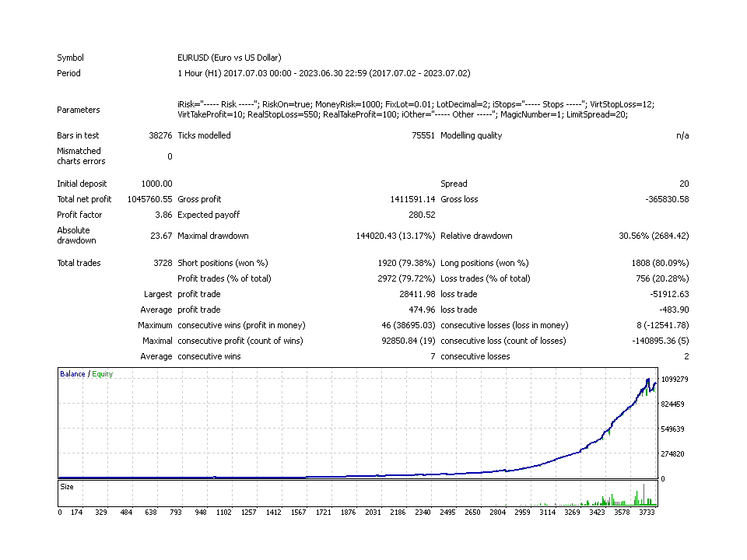The width and height of the screenshot is (747, 560).
Task: Click the Gross loss value -365830.58
Action: coord(667,200)
